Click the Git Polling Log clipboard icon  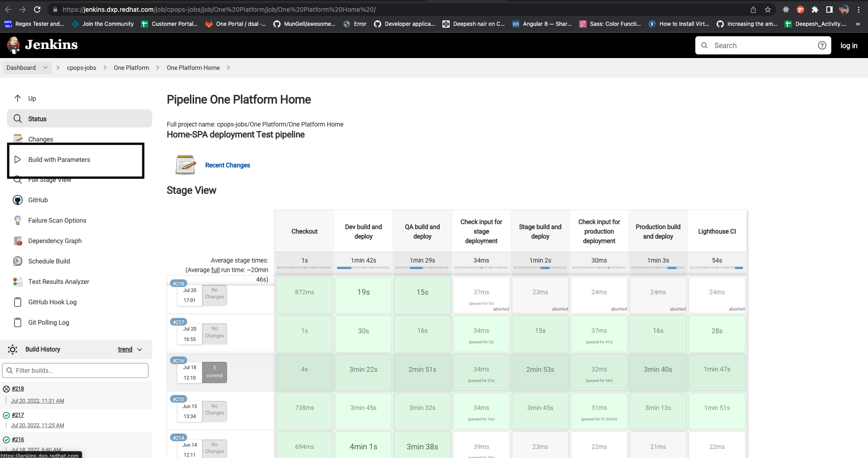pos(18,322)
